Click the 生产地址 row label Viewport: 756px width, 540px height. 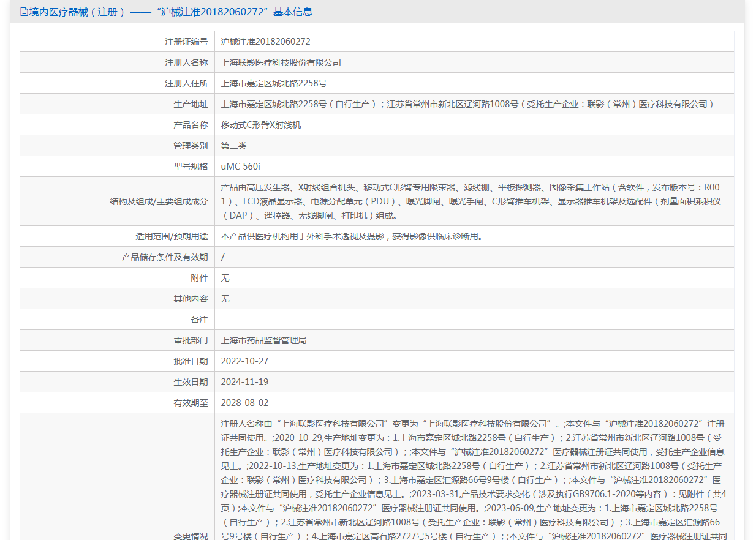(x=191, y=104)
